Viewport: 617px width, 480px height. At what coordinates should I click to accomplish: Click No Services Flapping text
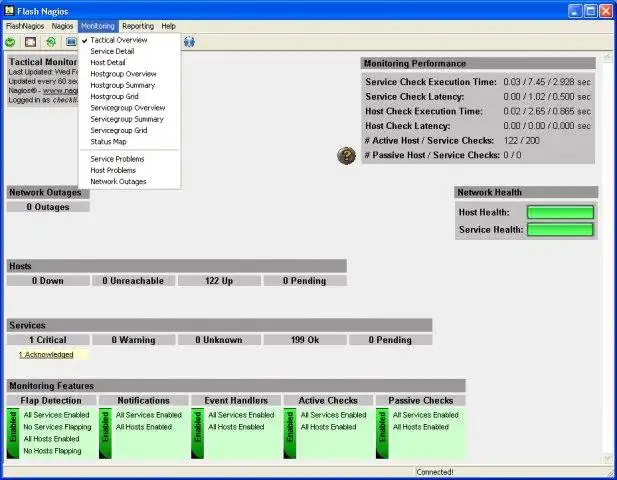[x=57, y=427]
